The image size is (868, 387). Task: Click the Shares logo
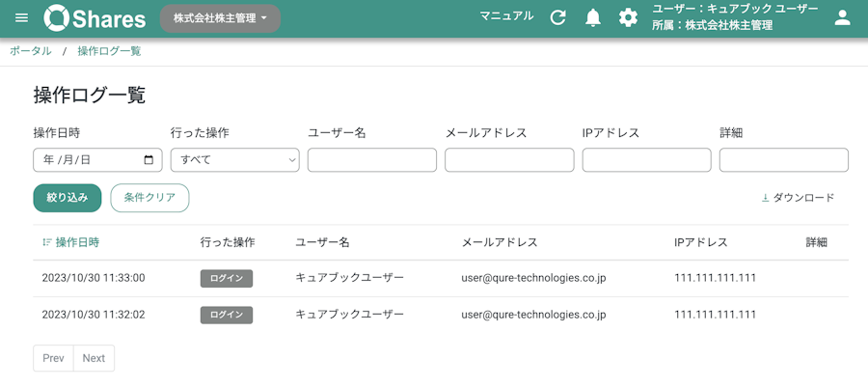click(x=95, y=18)
